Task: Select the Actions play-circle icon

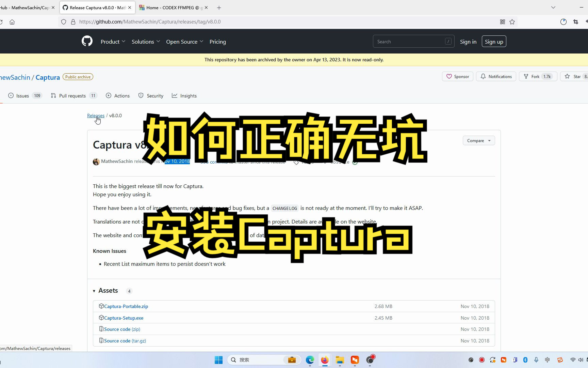Action: (x=108, y=96)
